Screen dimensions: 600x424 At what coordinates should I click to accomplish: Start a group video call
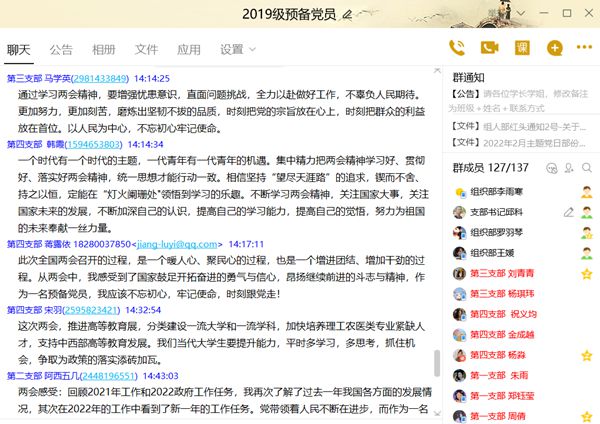(x=489, y=48)
